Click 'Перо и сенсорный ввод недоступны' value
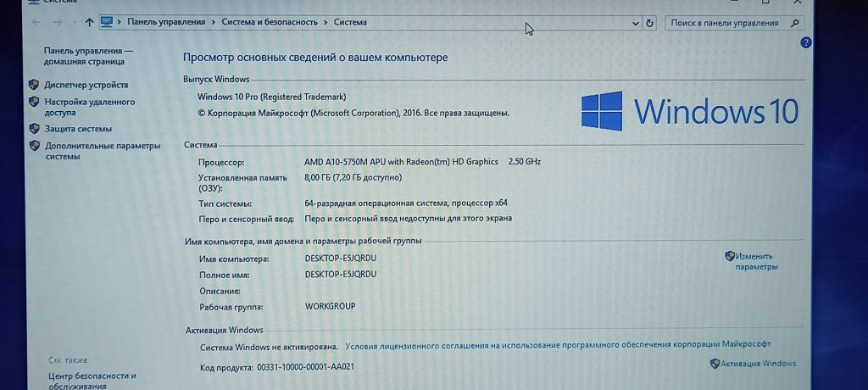 click(409, 218)
